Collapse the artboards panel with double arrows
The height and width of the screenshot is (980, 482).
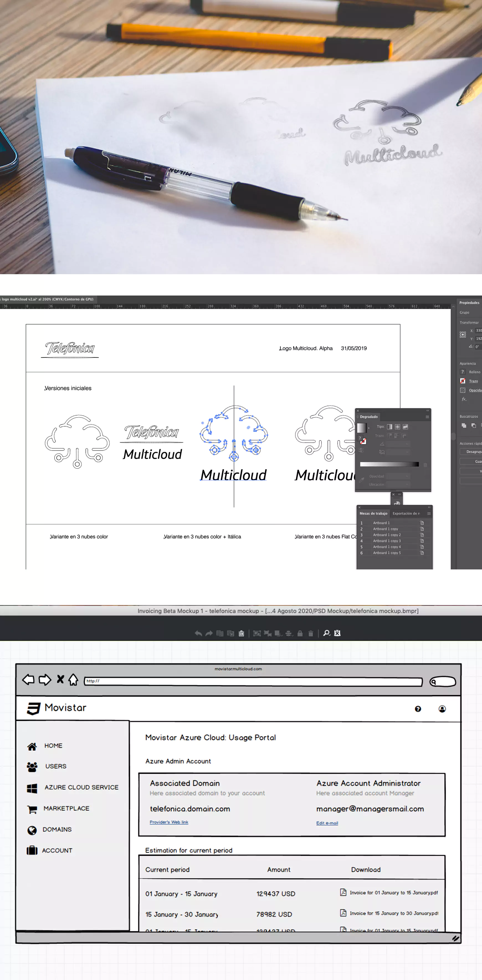[429, 507]
